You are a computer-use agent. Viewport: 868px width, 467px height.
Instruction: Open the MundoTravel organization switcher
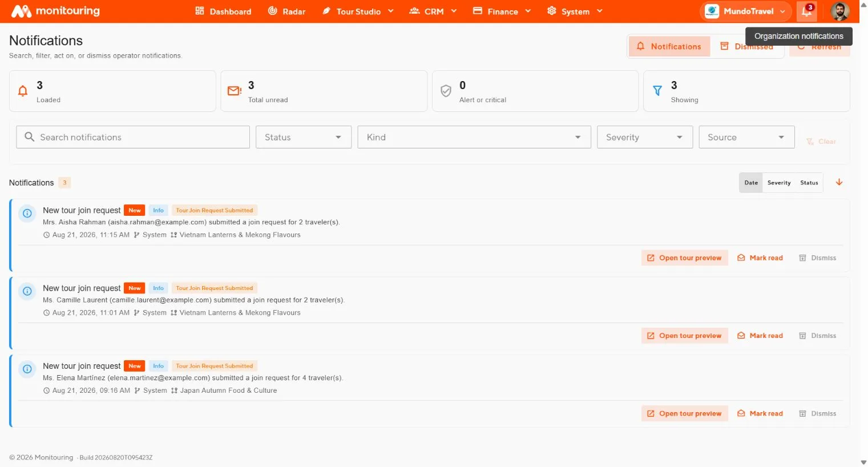745,11
